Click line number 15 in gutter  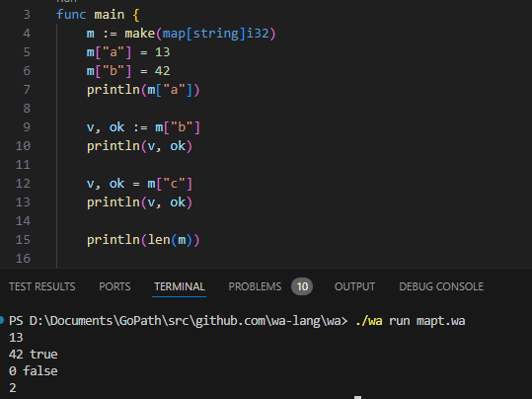click(23, 240)
